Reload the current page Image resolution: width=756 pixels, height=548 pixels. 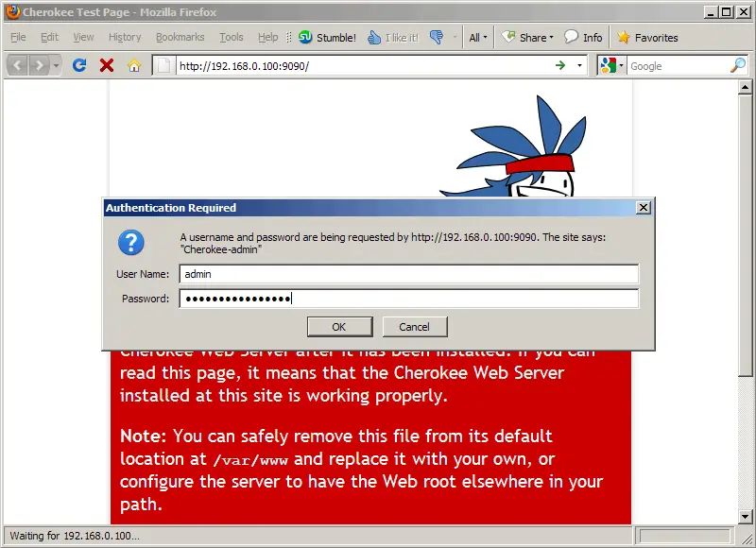pos(79,65)
